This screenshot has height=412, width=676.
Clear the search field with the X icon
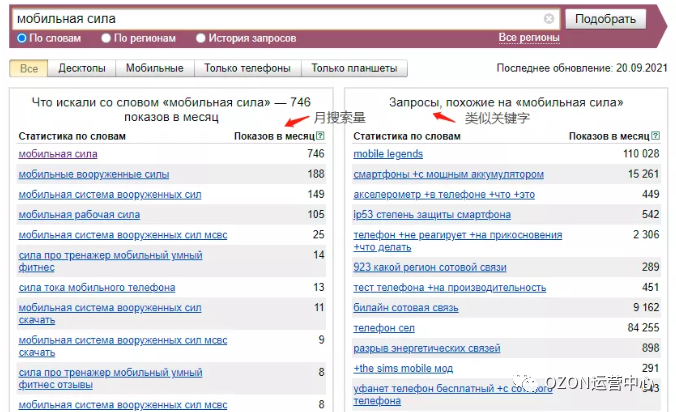548,19
